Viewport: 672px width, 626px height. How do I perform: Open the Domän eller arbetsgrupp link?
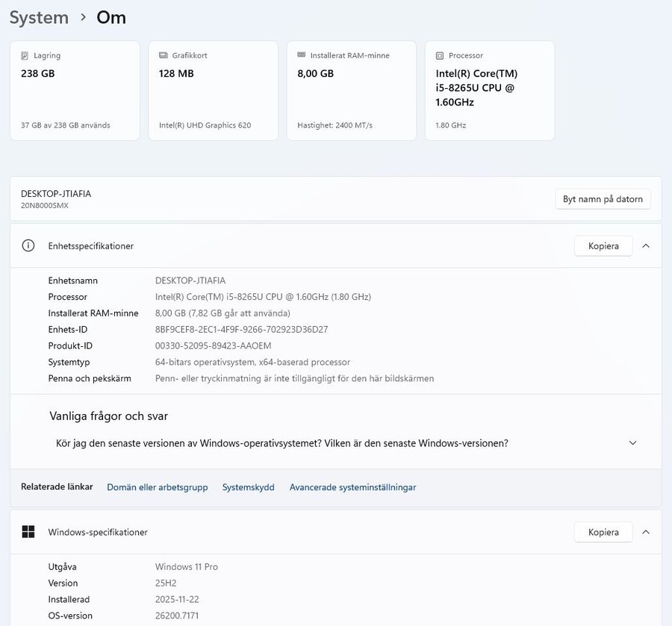pyautogui.click(x=158, y=487)
